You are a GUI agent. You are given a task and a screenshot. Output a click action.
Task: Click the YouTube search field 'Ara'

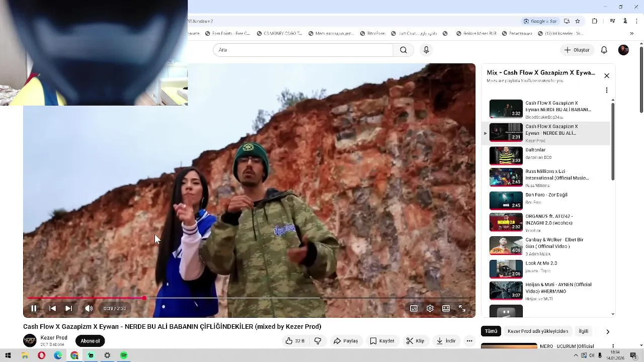(303, 50)
